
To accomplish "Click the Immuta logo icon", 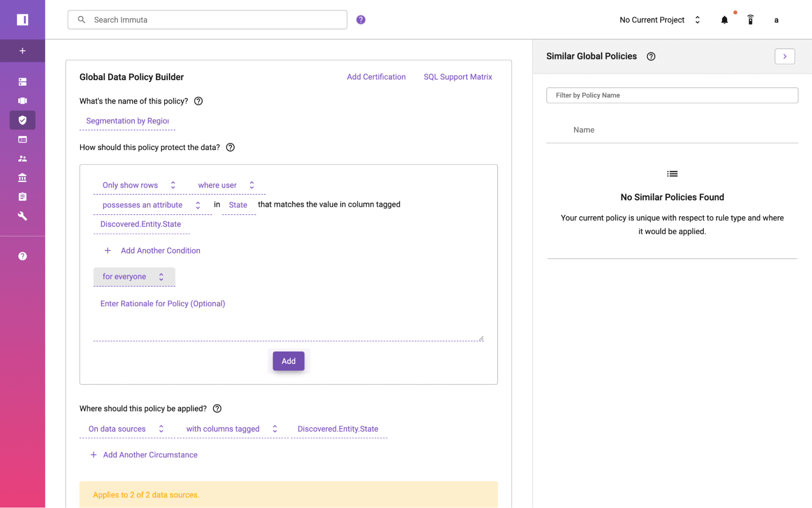I will pyautogui.click(x=22, y=20).
